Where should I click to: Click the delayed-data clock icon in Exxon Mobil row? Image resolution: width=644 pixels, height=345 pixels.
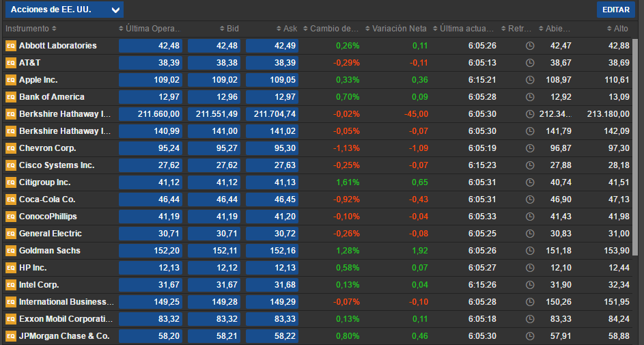pos(530,319)
